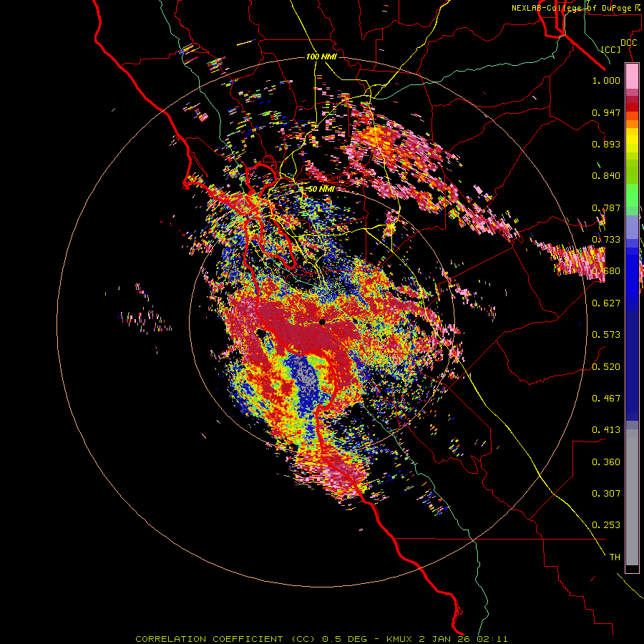644x644 pixels.
Task: Click the 100 NMI range ring label
Action: [321, 57]
